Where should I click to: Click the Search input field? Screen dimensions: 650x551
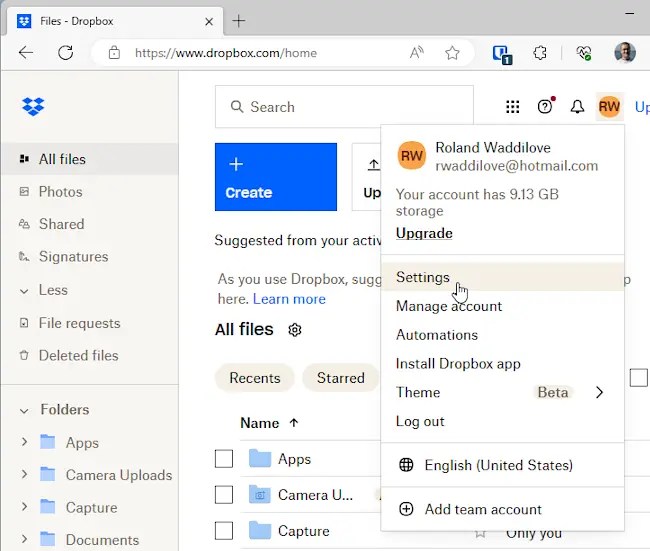click(344, 107)
